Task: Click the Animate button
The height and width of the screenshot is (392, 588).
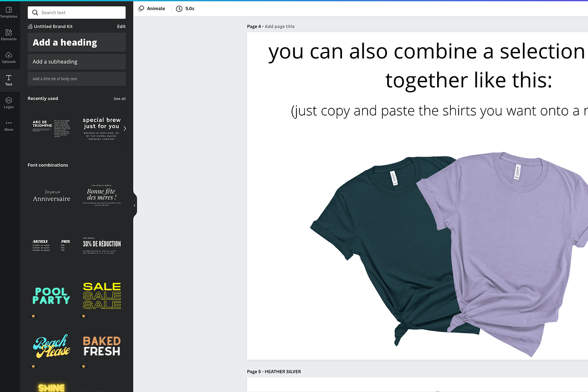Action: [x=151, y=8]
